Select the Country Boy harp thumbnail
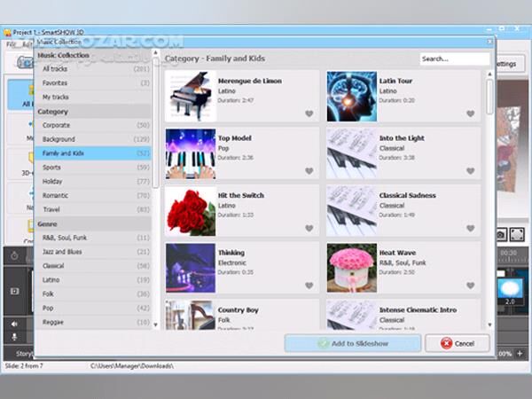The image size is (532, 399). (x=190, y=315)
